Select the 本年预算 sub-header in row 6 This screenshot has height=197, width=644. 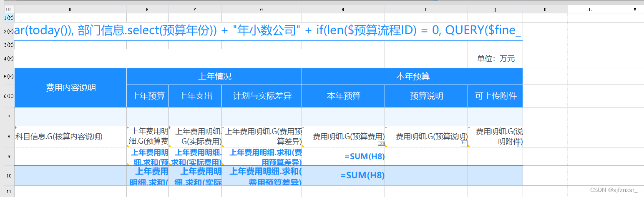[x=343, y=96]
